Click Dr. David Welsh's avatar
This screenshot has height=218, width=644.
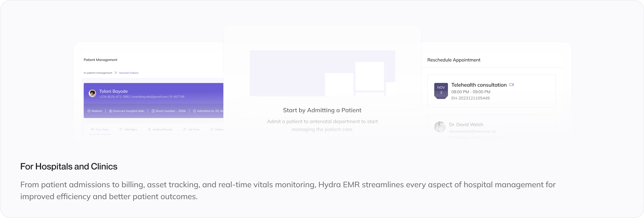[x=440, y=127]
